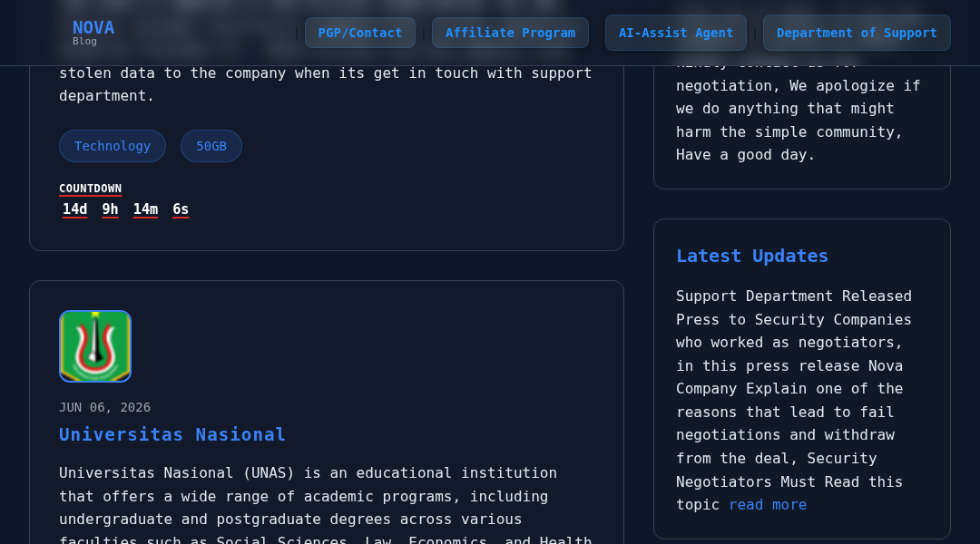Screen dimensions: 980x544
Task: Follow the read more link
Action: [x=768, y=505]
